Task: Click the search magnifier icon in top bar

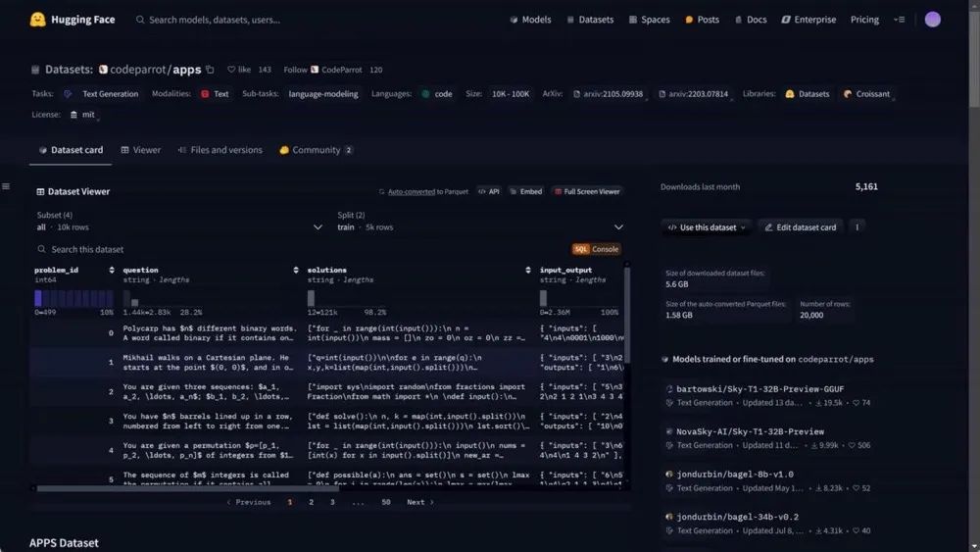Action: [140, 20]
